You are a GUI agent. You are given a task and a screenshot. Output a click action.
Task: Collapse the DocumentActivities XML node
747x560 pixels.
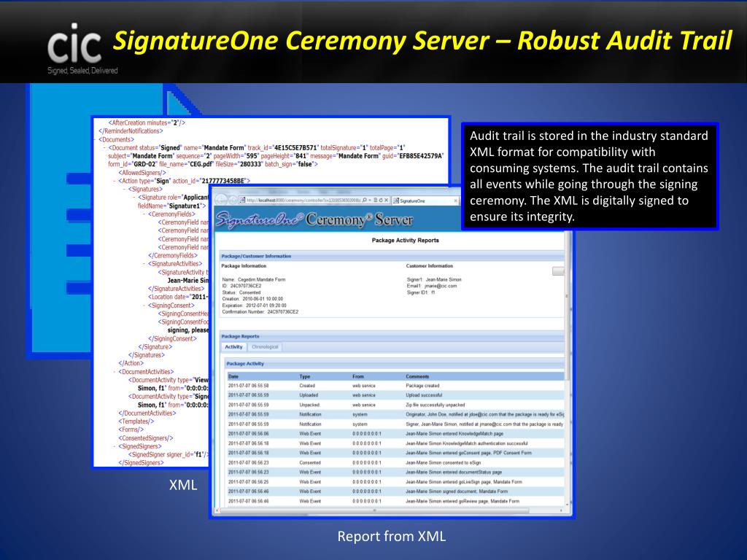[x=115, y=372]
